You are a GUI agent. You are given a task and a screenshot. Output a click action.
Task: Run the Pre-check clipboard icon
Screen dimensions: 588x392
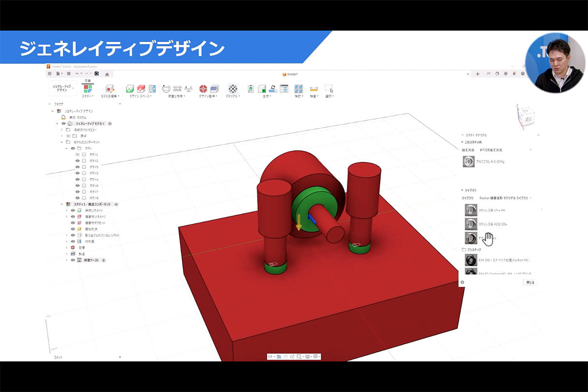[x=251, y=89]
